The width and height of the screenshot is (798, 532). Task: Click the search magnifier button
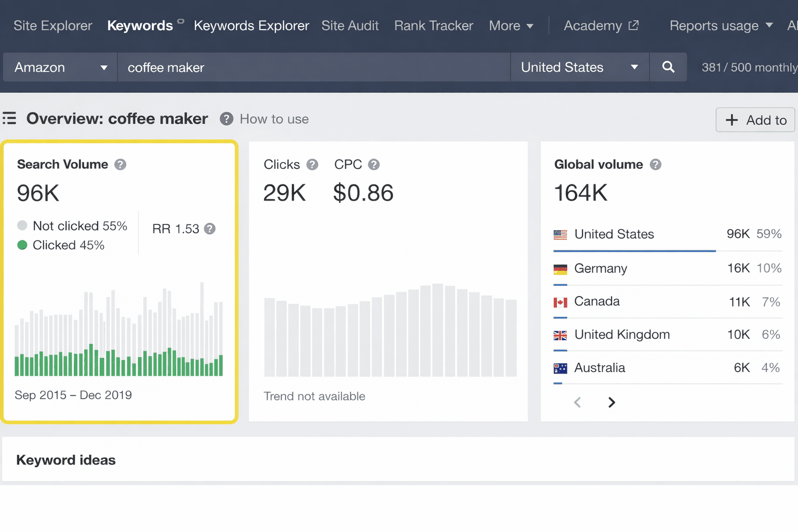[668, 67]
